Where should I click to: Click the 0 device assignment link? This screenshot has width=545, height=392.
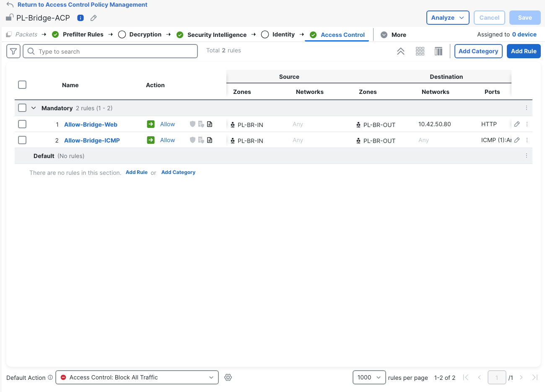point(524,34)
